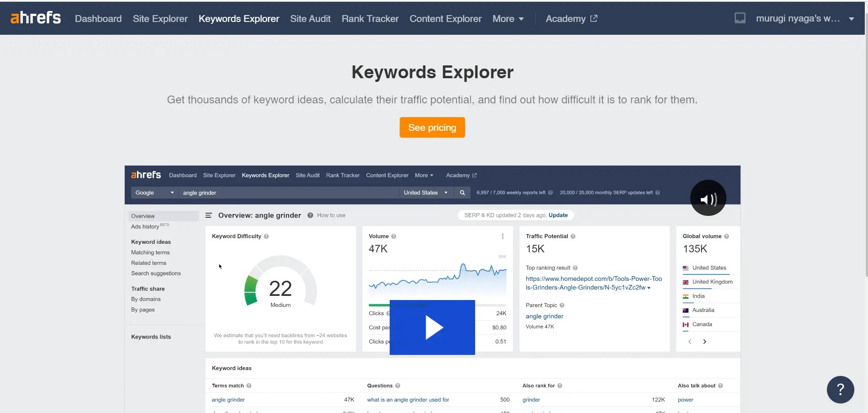Viewport: 868px width, 413px height.
Task: Advance Global volume list with the right chevron
Action: pyautogui.click(x=704, y=342)
